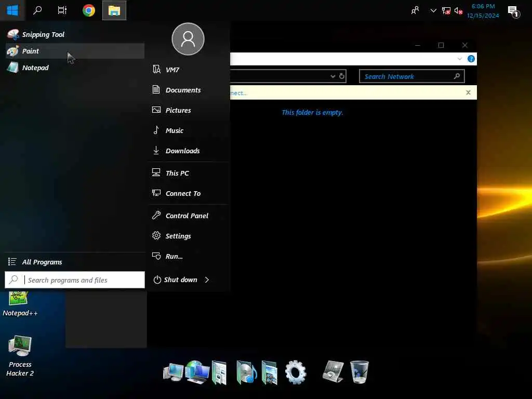Open the gear Settings dock icon

296,373
